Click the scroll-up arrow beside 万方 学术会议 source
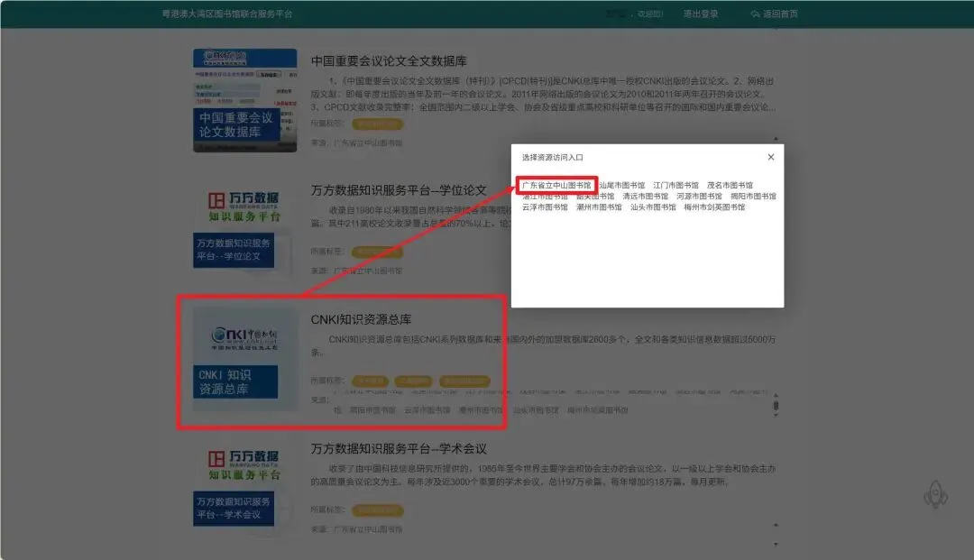Screen dimensions: 974x560 [776, 525]
